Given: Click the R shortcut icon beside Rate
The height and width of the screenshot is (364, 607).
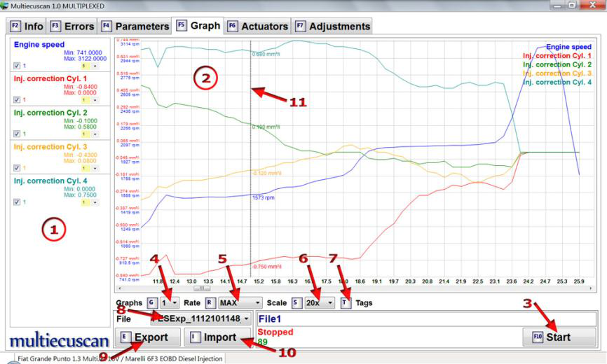Looking at the screenshot, I should 210,303.
